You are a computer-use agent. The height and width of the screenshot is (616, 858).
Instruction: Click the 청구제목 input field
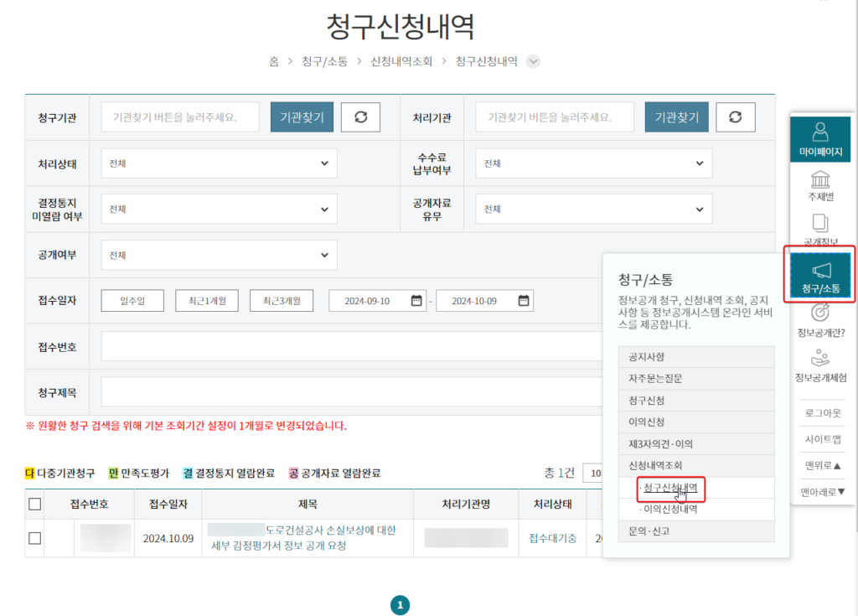(x=352, y=392)
